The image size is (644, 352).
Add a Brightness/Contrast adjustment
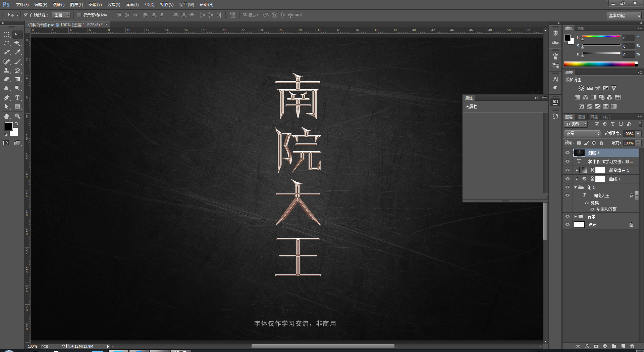(581, 88)
